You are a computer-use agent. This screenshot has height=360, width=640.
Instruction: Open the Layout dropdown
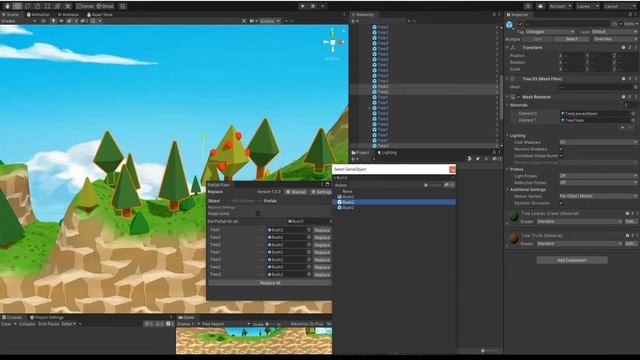coord(619,6)
